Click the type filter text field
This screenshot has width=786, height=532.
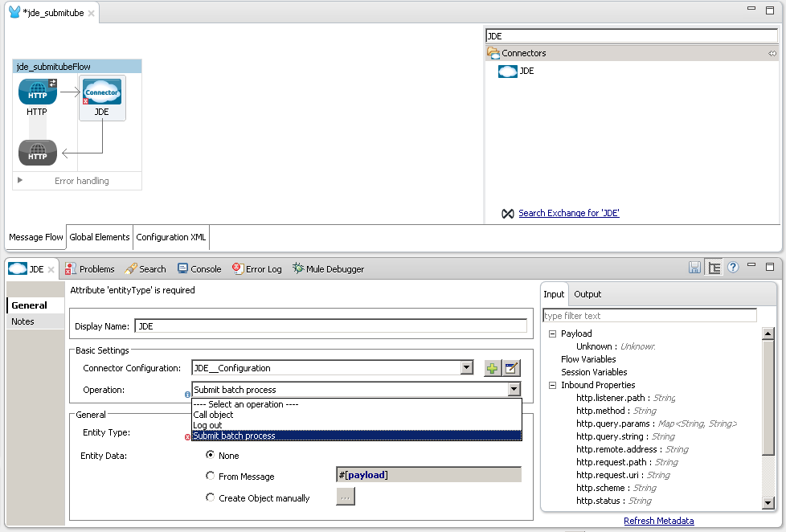pos(649,316)
